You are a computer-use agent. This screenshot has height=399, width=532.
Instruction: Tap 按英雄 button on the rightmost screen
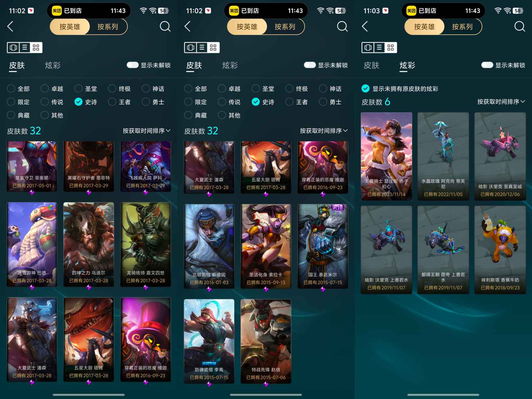tap(424, 27)
